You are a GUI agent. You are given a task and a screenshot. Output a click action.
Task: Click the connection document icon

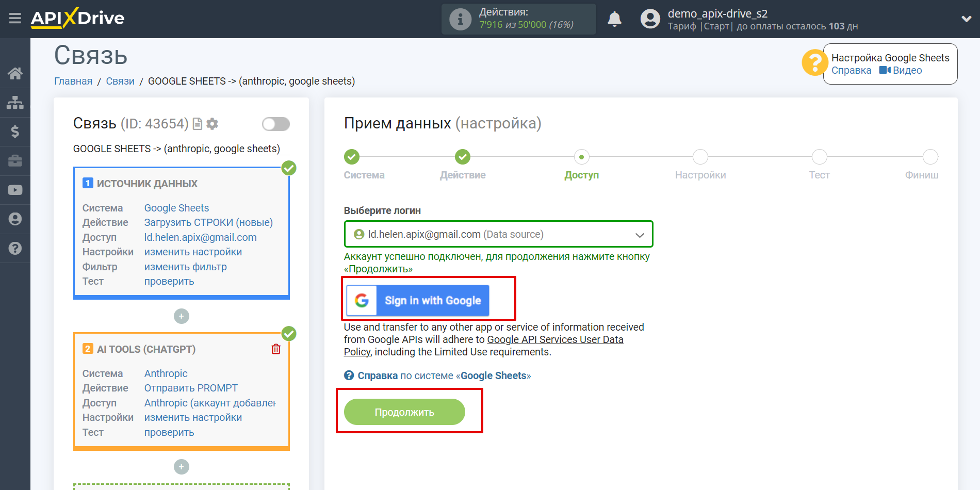coord(197,124)
